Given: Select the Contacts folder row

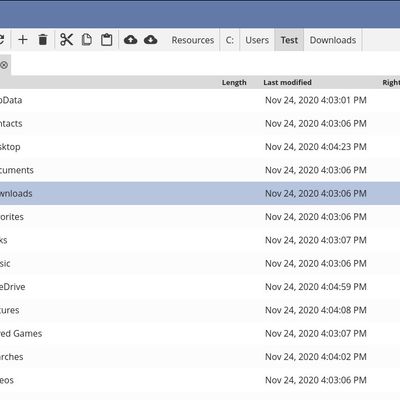Looking at the screenshot, I should (200, 123).
